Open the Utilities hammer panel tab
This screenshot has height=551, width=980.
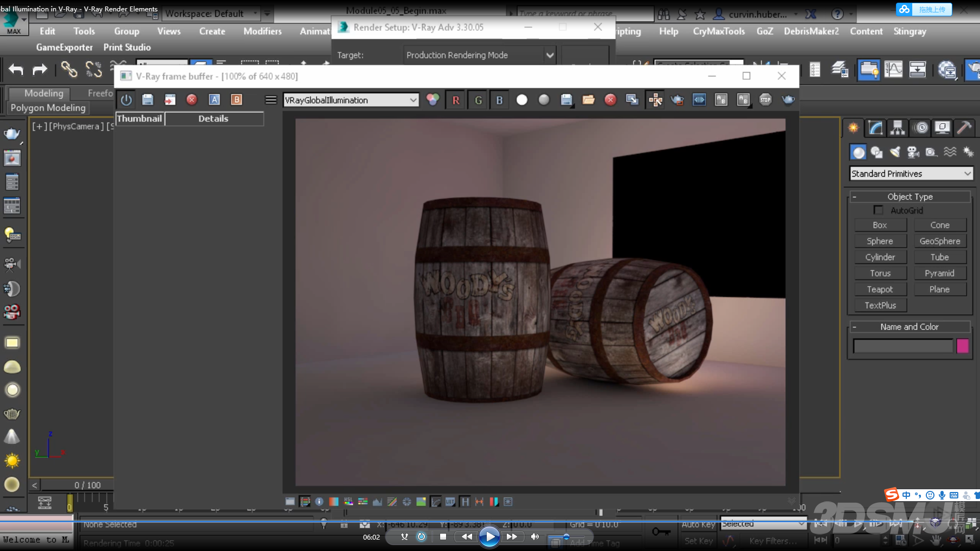[964, 128]
